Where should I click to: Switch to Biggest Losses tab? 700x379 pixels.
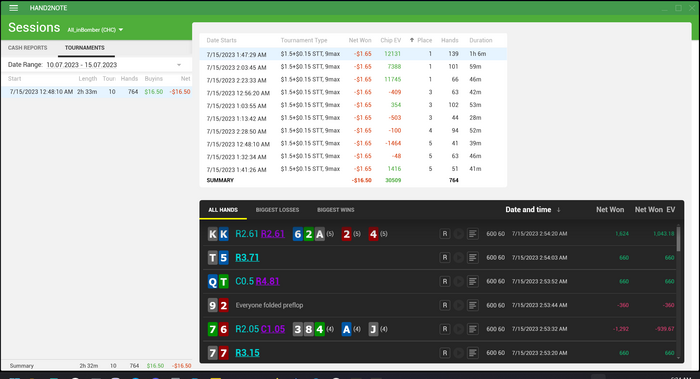coord(277,210)
